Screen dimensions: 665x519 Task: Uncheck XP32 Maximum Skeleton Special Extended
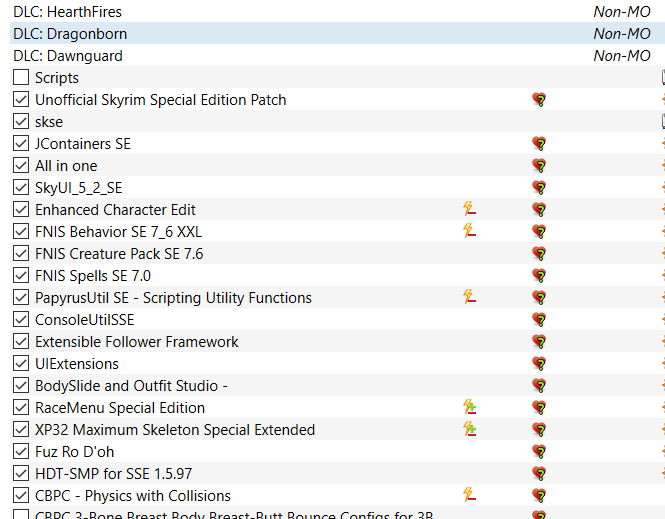pos(21,430)
